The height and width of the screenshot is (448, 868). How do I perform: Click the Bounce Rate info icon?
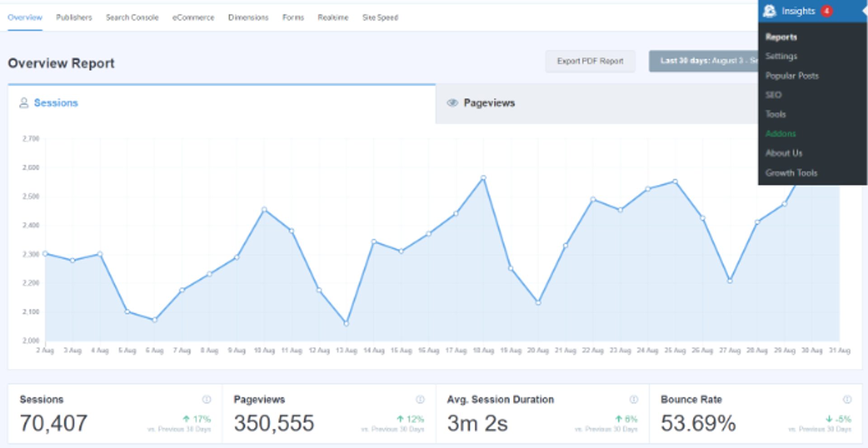tap(848, 399)
